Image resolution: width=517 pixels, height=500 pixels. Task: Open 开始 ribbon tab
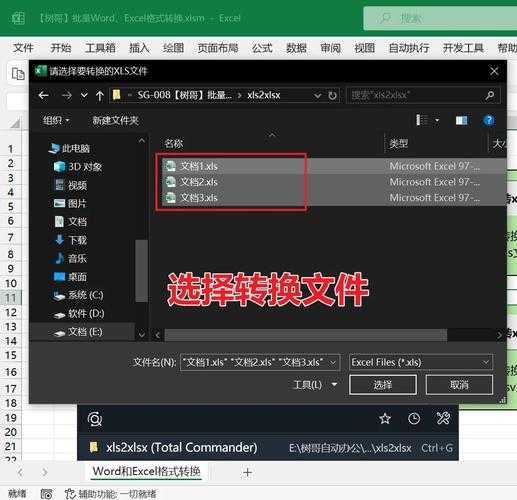coord(61,48)
